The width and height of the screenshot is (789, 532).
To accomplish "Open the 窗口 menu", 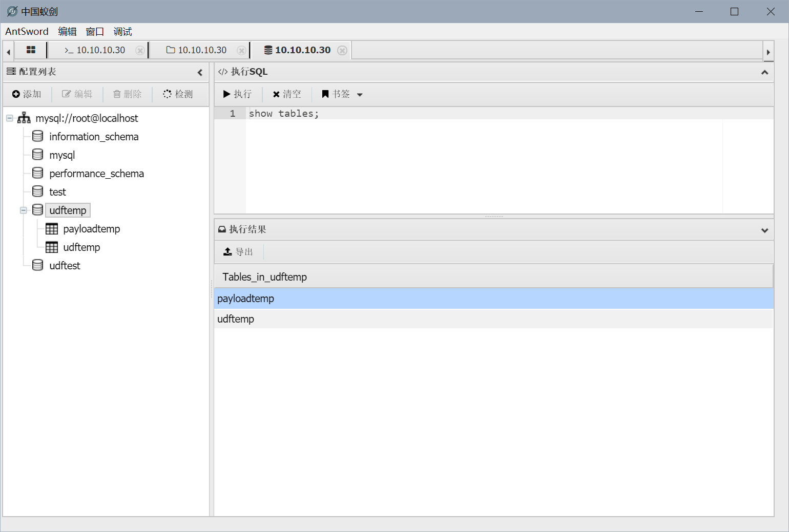I will pos(95,32).
